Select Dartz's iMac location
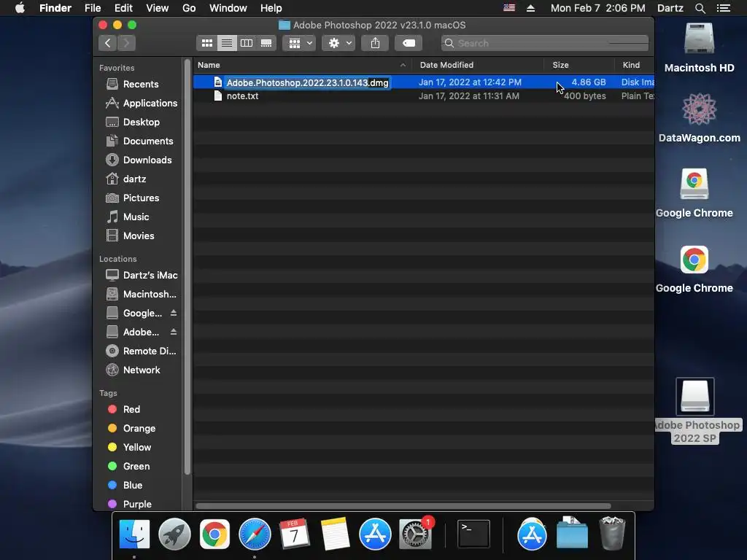Viewport: 747px width, 560px height. pyautogui.click(x=142, y=275)
